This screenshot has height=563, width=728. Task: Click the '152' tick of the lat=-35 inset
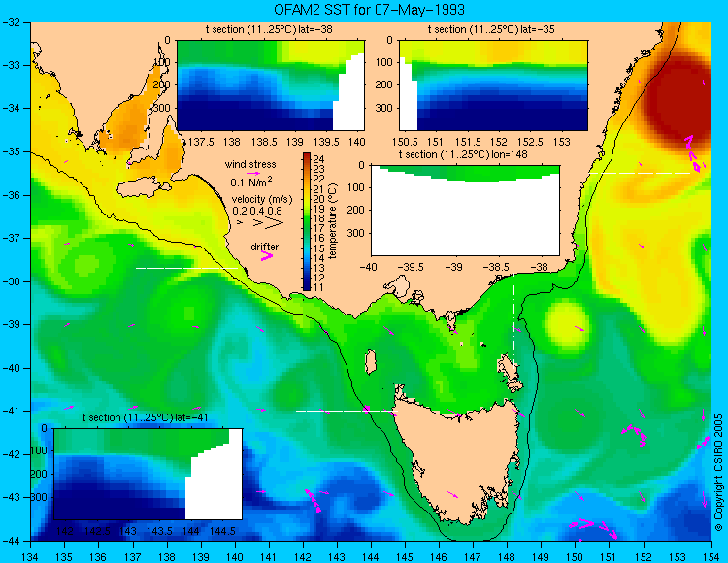[499, 141]
